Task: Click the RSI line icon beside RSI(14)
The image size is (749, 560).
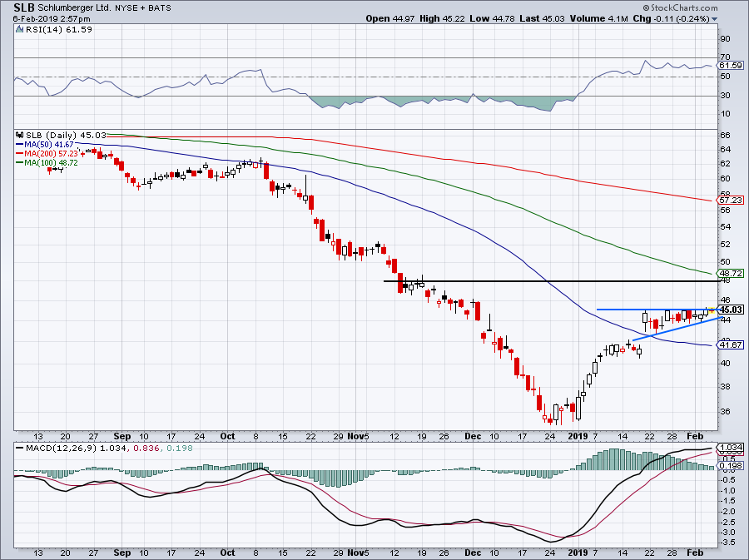Action: click(20, 29)
